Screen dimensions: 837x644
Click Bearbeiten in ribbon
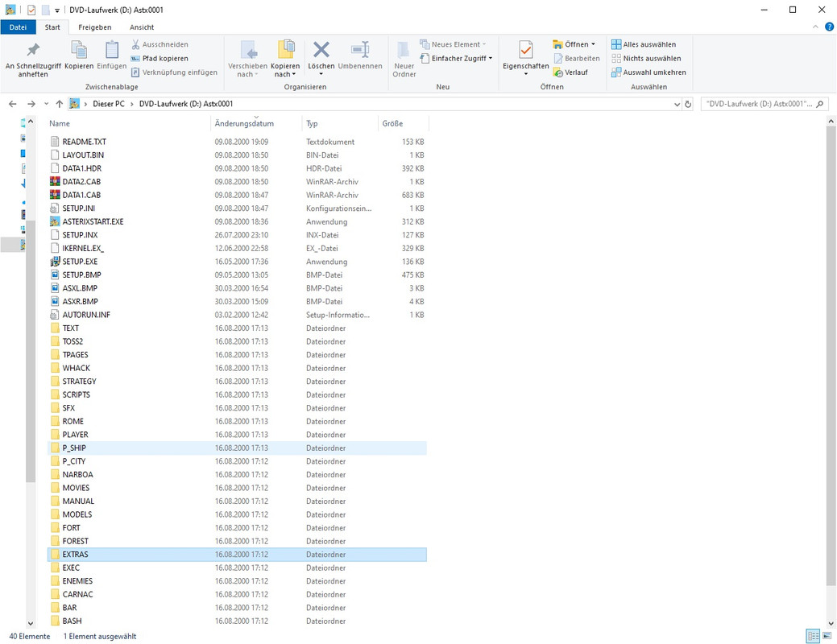coord(577,58)
